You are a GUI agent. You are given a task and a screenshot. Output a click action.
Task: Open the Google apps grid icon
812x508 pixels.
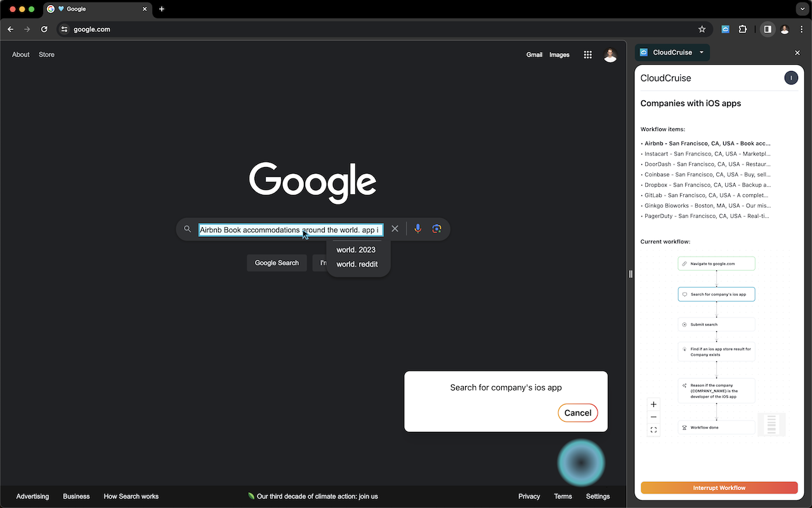(x=587, y=55)
